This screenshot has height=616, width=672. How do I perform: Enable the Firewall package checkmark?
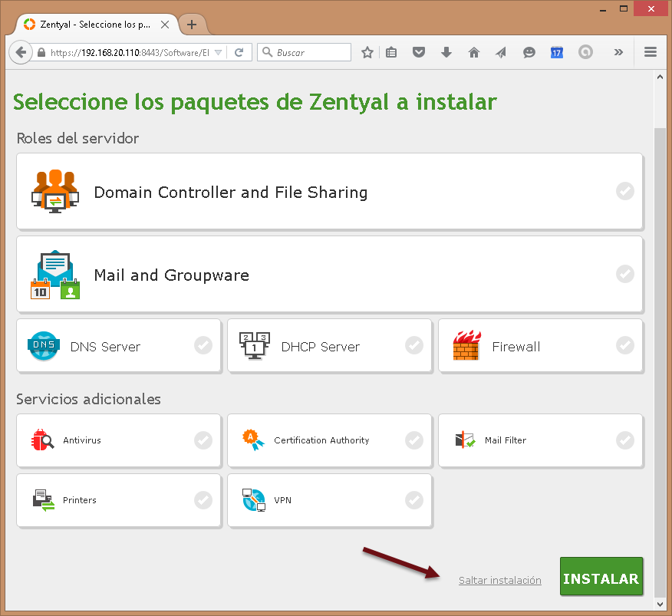(x=625, y=346)
